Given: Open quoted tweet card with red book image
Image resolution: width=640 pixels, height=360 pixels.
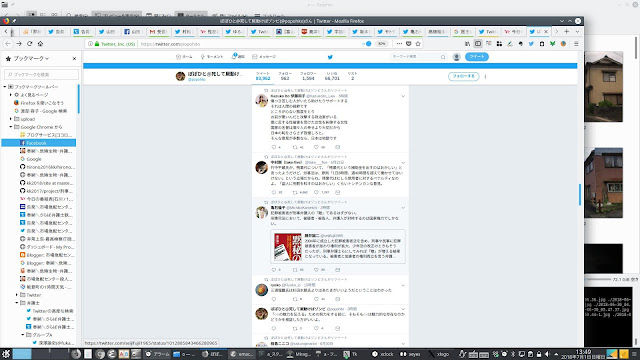Looking at the screenshot, I should click(x=338, y=247).
